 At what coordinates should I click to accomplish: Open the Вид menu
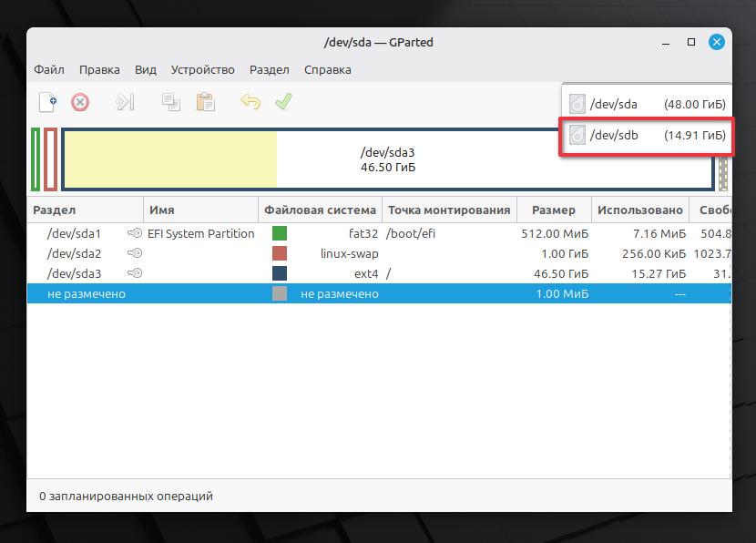click(x=145, y=70)
